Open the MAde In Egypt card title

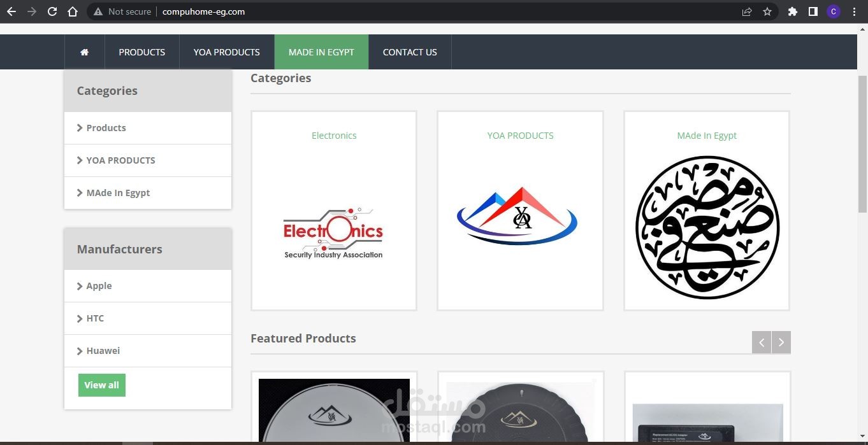pyautogui.click(x=707, y=136)
